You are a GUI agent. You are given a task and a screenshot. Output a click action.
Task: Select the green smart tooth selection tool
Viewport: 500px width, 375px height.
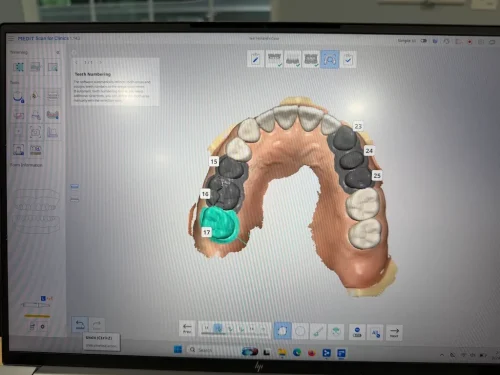(x=336, y=332)
